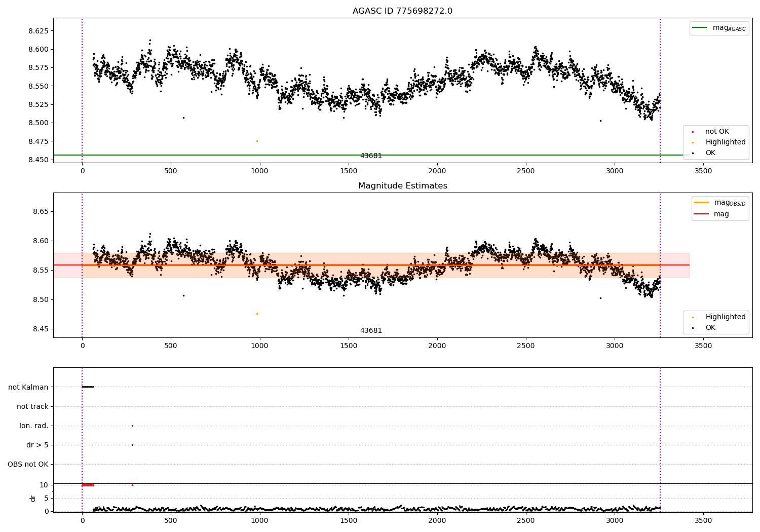
Task: Click the cluster of markers on 'not Kalman' row
Action: [88, 387]
